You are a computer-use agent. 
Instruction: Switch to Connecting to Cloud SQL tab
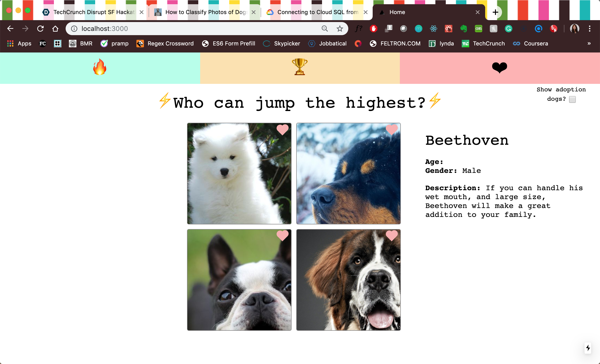(318, 12)
